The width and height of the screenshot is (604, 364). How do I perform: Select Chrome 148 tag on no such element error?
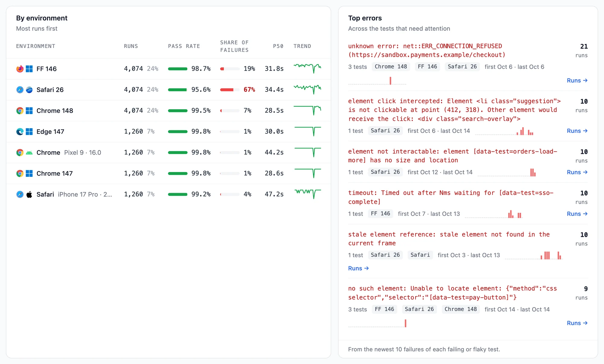[x=461, y=309]
